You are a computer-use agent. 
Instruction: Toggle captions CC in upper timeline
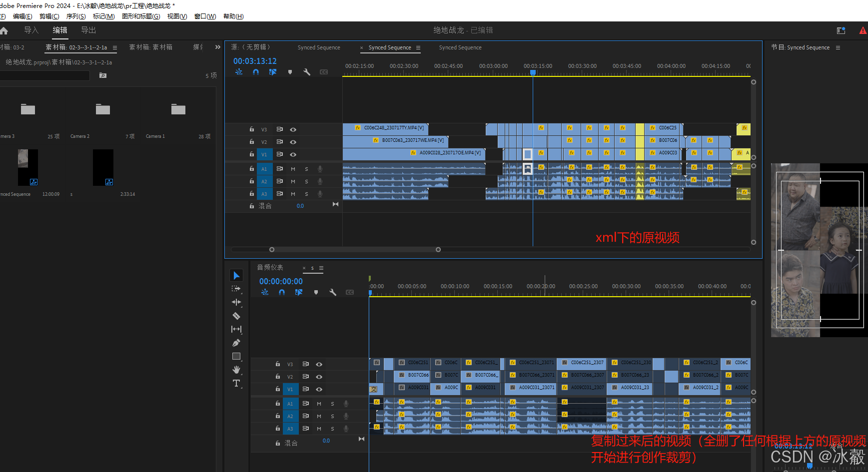tap(324, 72)
